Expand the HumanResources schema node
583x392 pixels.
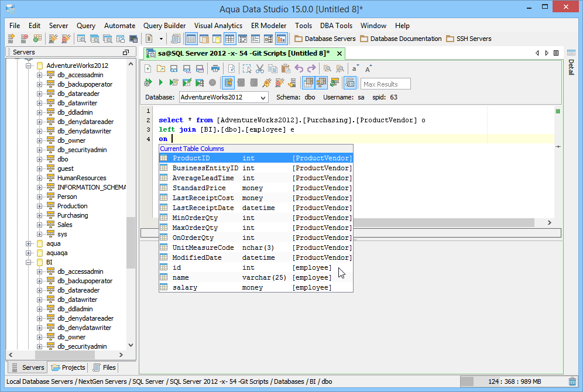tap(39, 178)
